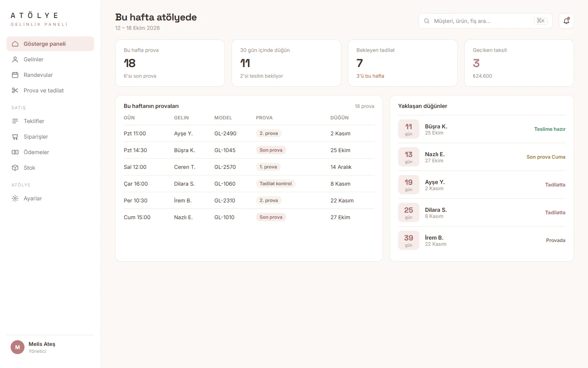Click the gear icon beside Ayarlar
Viewport: 588px width, 368px height.
[15, 198]
